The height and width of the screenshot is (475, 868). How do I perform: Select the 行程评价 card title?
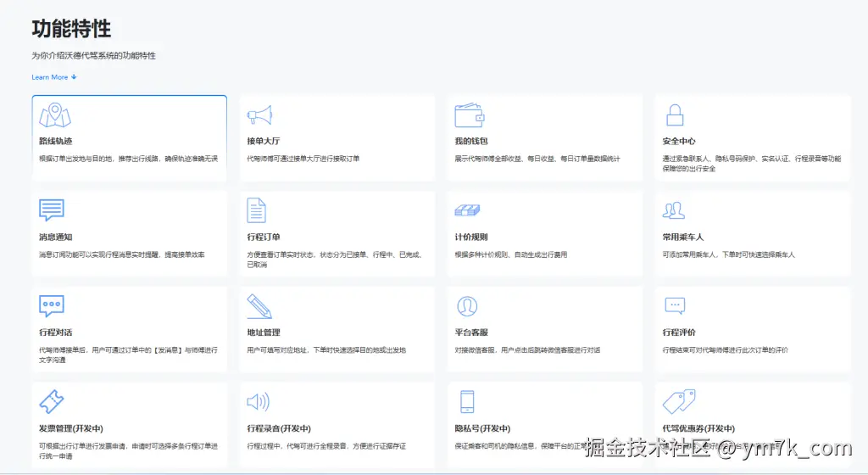tap(679, 332)
